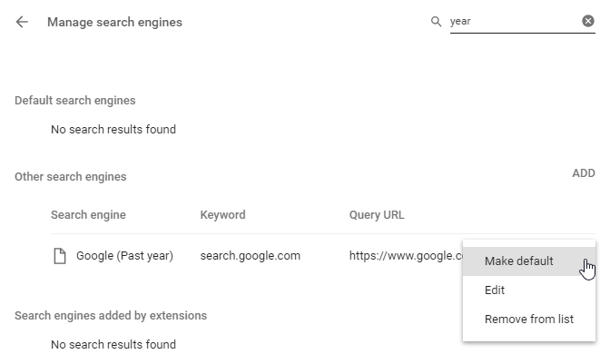This screenshot has width=610, height=364.
Task: Click the Search engine column header
Action: [x=88, y=215]
